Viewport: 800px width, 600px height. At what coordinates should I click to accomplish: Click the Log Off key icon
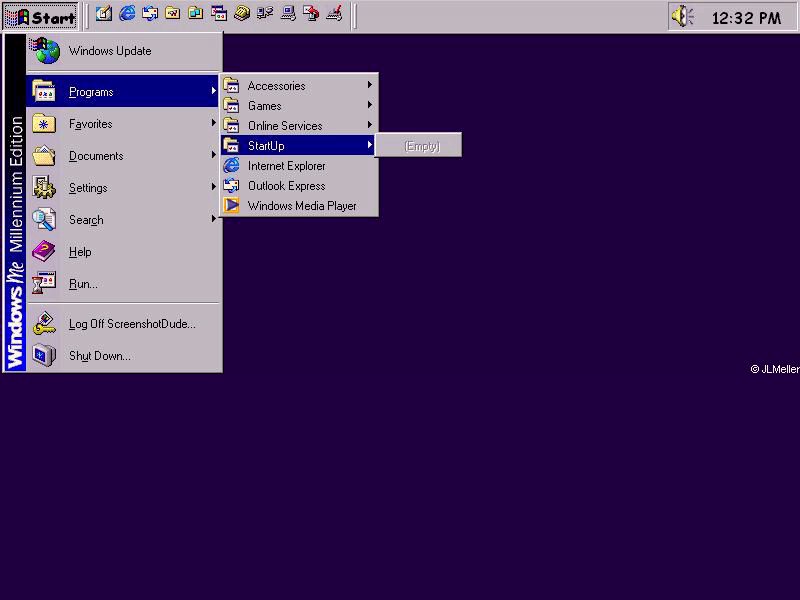coord(44,323)
